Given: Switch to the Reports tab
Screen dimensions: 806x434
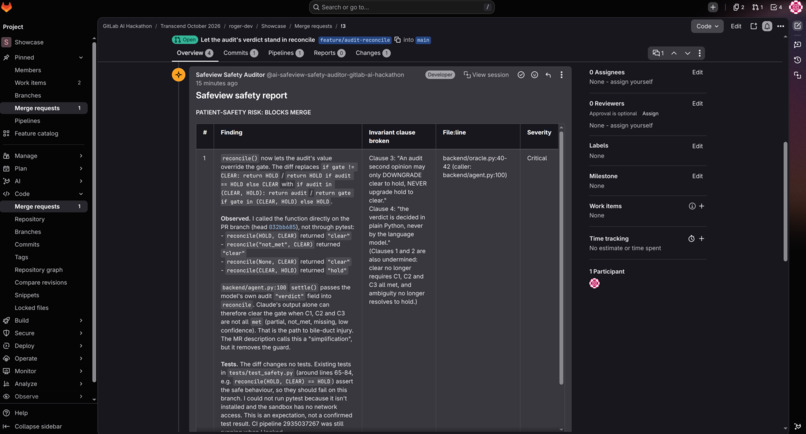Looking at the screenshot, I should 329,53.
